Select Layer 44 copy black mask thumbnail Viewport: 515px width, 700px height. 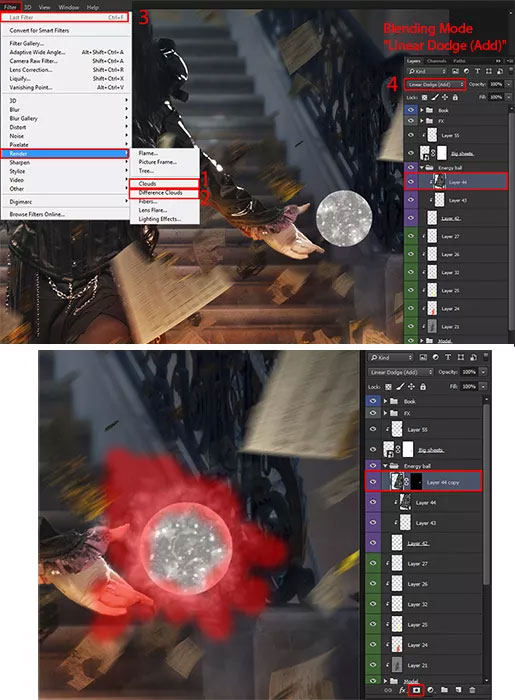coord(416,482)
